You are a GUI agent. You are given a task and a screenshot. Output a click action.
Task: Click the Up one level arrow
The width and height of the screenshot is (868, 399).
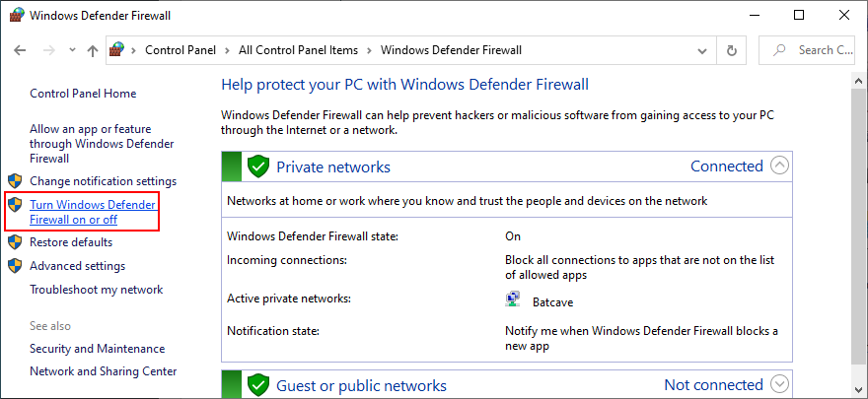pyautogui.click(x=92, y=50)
